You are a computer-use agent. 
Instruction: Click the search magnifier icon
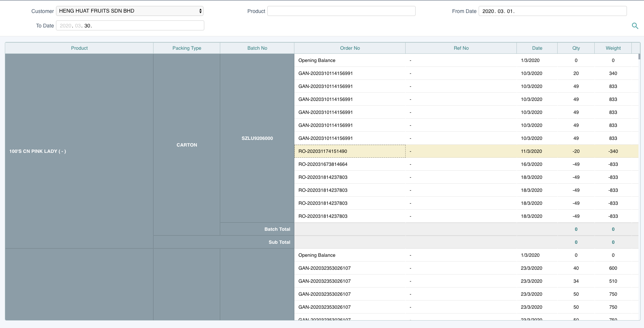tap(635, 26)
